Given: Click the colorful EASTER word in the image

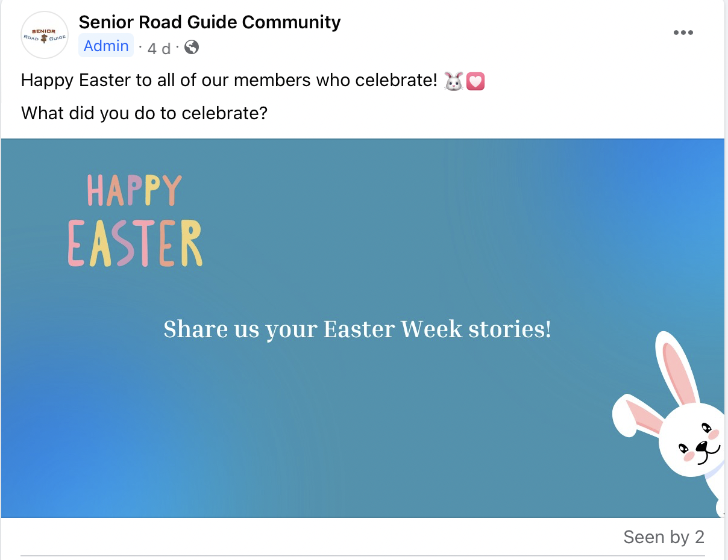Looking at the screenshot, I should tap(135, 243).
